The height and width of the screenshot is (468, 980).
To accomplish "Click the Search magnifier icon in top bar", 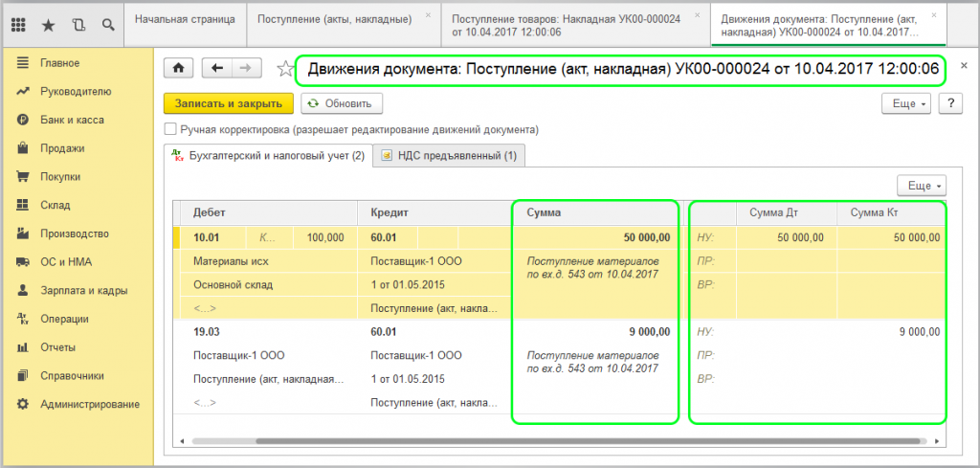I will coord(107,22).
